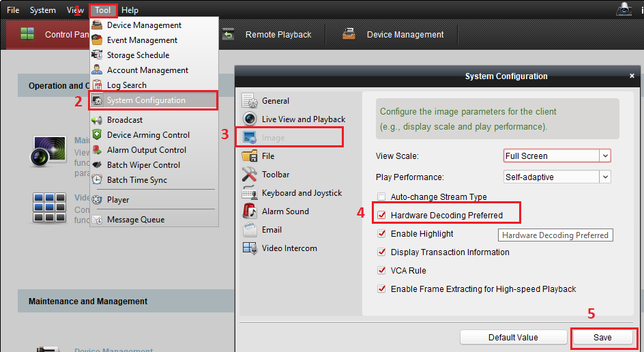Click the Device Management briefcase icon in menu
Viewport: 644px width, 352px height.
point(97,25)
